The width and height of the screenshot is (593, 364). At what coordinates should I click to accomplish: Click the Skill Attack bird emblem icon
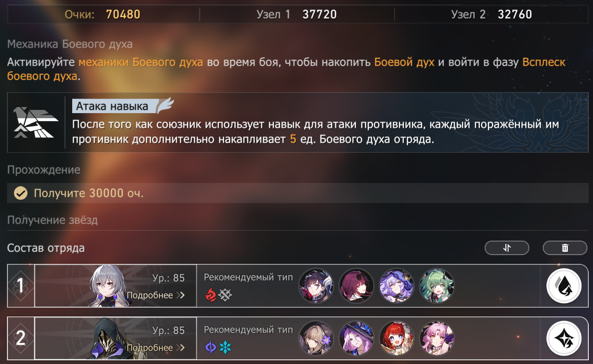point(36,122)
